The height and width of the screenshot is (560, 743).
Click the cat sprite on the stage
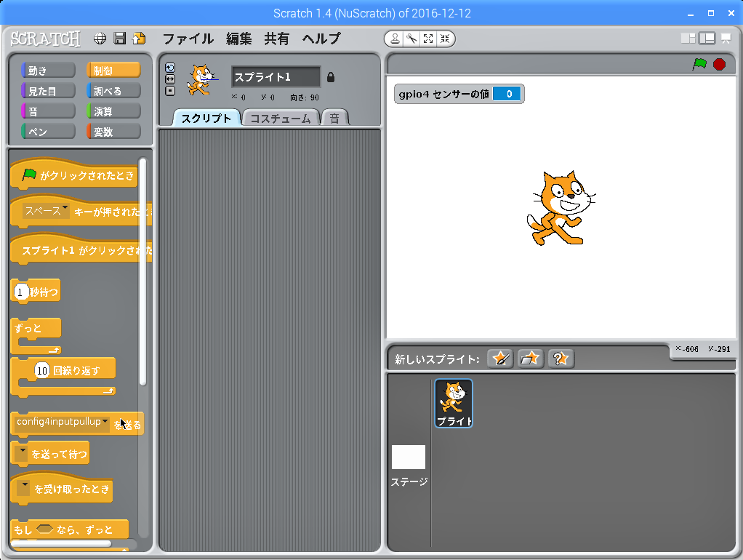(x=560, y=208)
